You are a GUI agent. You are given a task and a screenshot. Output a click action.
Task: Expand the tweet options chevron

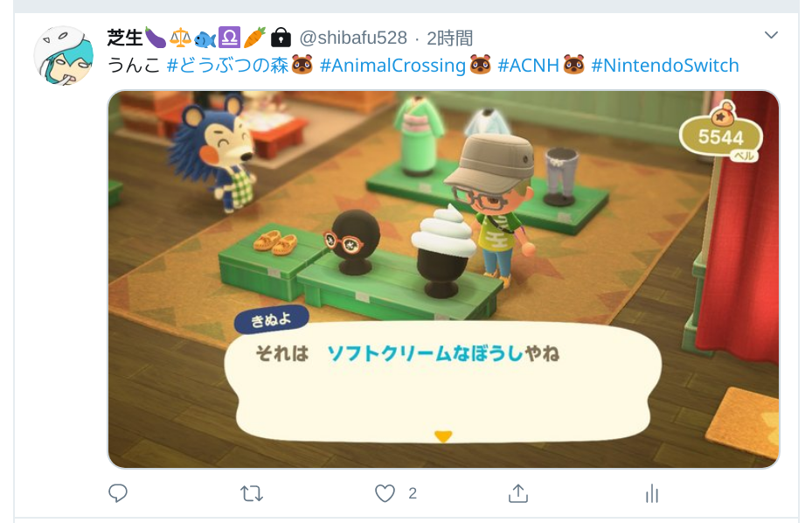pyautogui.click(x=771, y=35)
